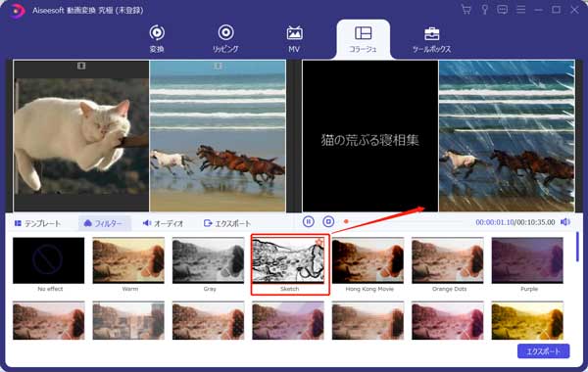588x372 pixels.
Task: Open the オーディオ panel tab
Action: (163, 223)
